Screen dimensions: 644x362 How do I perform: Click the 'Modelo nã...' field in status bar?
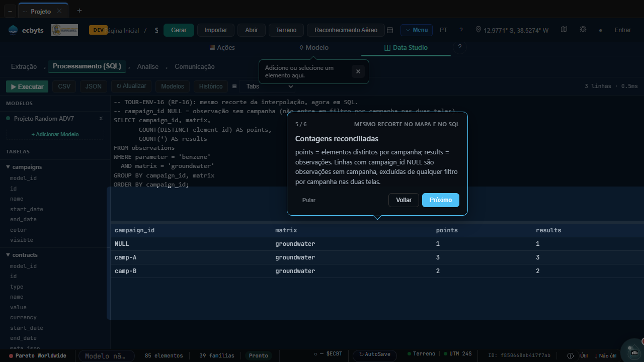(x=106, y=356)
